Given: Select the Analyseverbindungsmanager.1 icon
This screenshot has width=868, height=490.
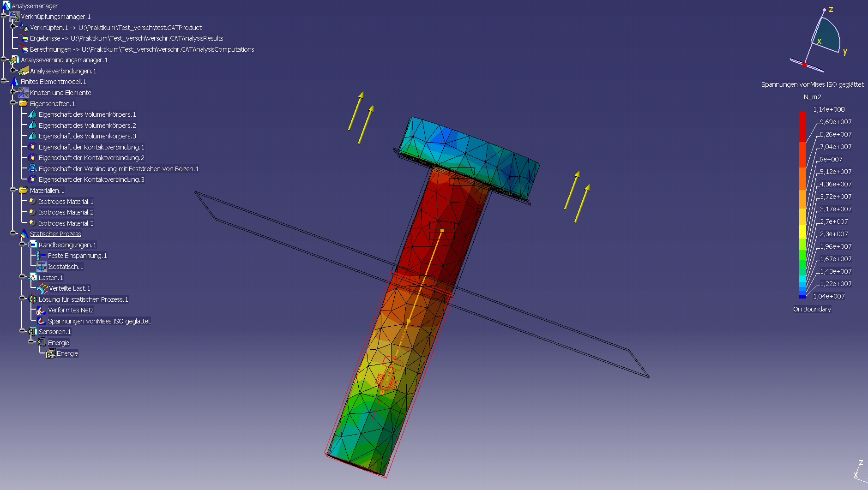Looking at the screenshot, I should tap(15, 60).
